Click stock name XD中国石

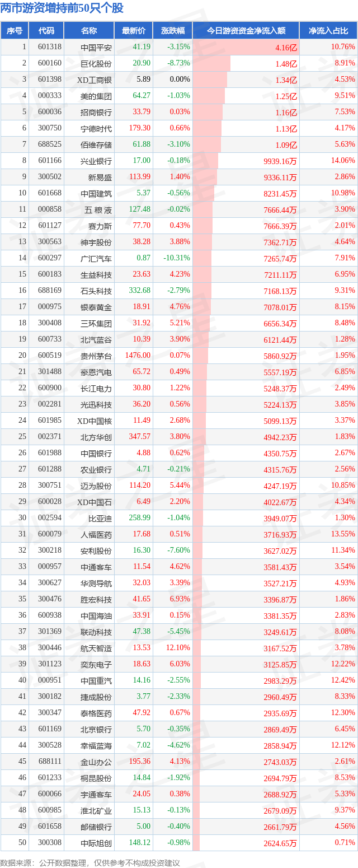(95, 502)
